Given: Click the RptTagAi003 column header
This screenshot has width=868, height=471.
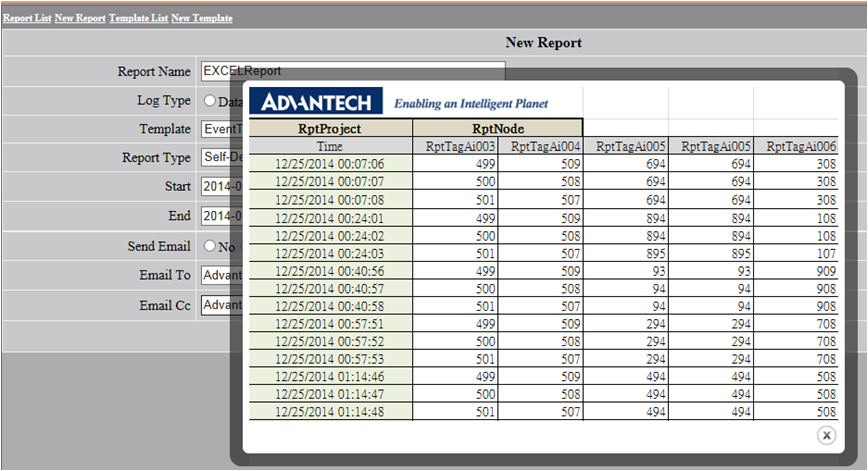Looking at the screenshot, I should coord(455,146).
